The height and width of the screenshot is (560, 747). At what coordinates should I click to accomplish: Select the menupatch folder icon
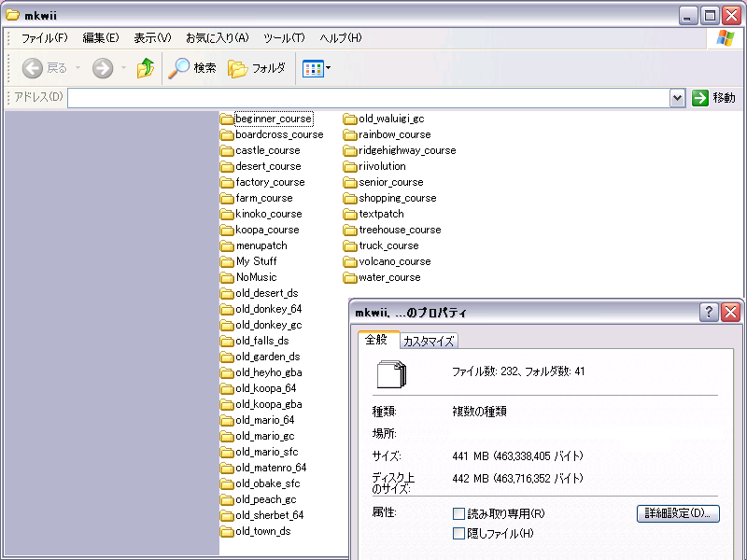(x=227, y=246)
